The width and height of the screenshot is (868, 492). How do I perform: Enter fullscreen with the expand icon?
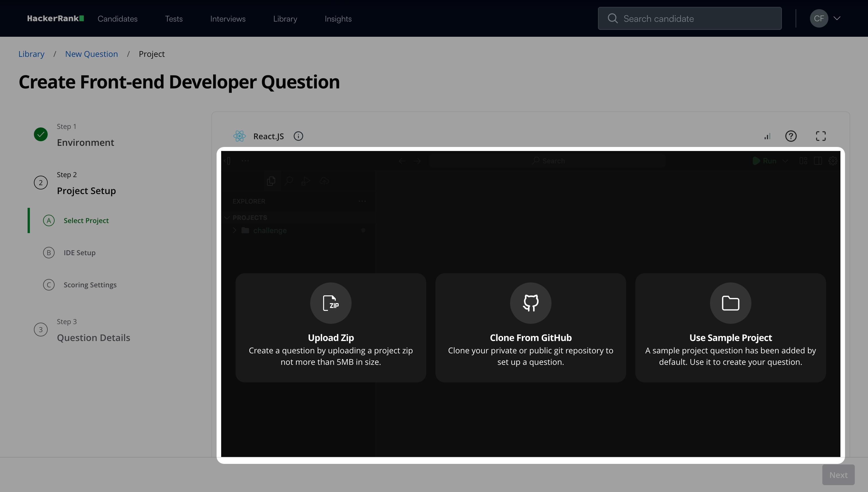point(820,136)
